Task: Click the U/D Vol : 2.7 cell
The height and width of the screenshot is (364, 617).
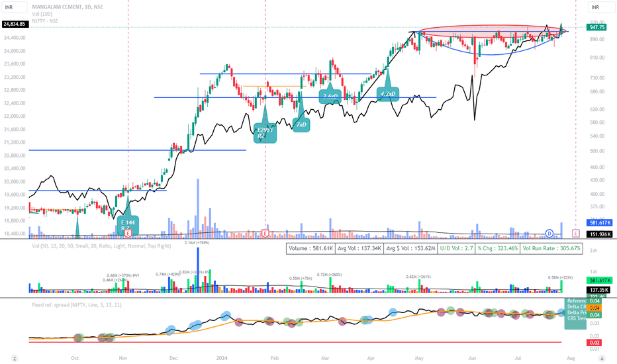Action: [456, 249]
